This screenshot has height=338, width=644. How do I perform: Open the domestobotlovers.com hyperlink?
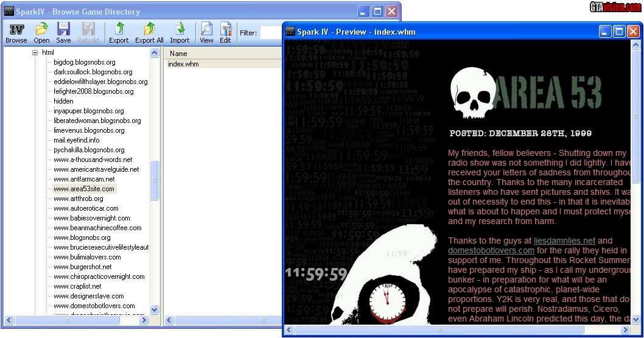(x=491, y=250)
